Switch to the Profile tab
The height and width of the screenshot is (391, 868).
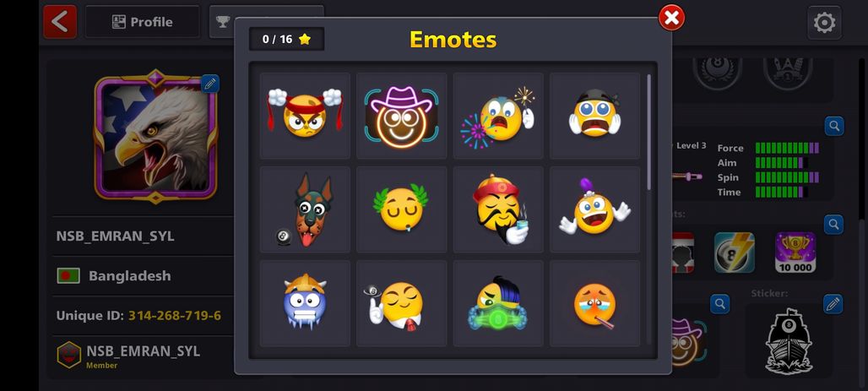(x=142, y=22)
